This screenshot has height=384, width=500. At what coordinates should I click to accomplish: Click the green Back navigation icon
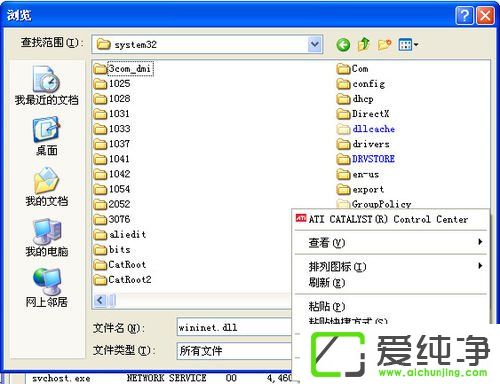(343, 44)
